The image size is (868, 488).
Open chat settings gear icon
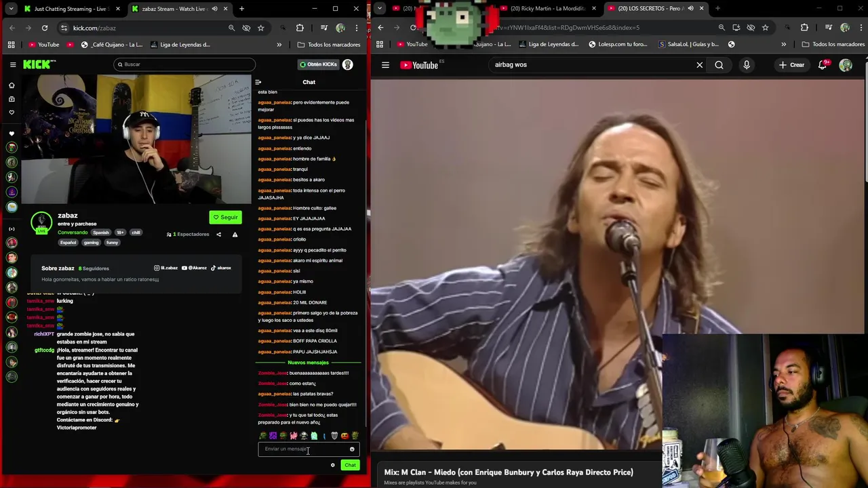click(x=332, y=465)
